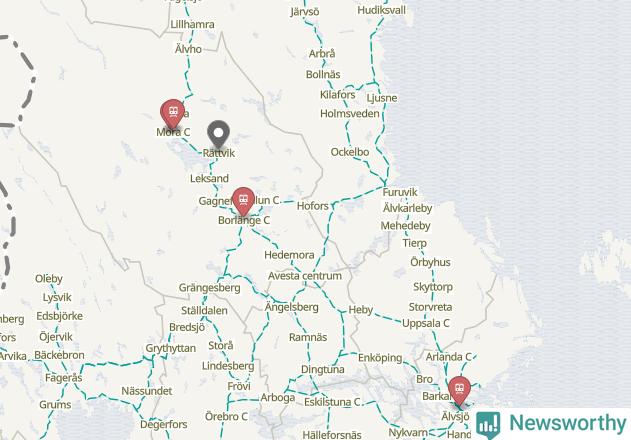Open the red train marker at Borlänge C
The width and height of the screenshot is (631, 440).
coord(243,201)
